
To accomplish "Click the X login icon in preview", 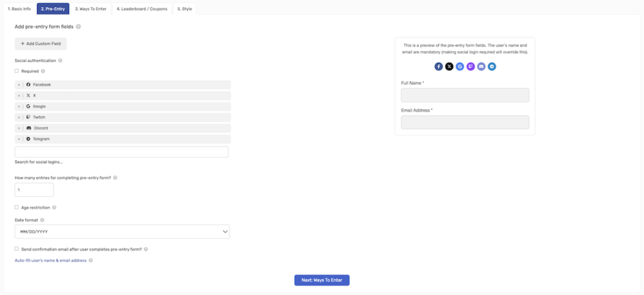I will click(449, 67).
